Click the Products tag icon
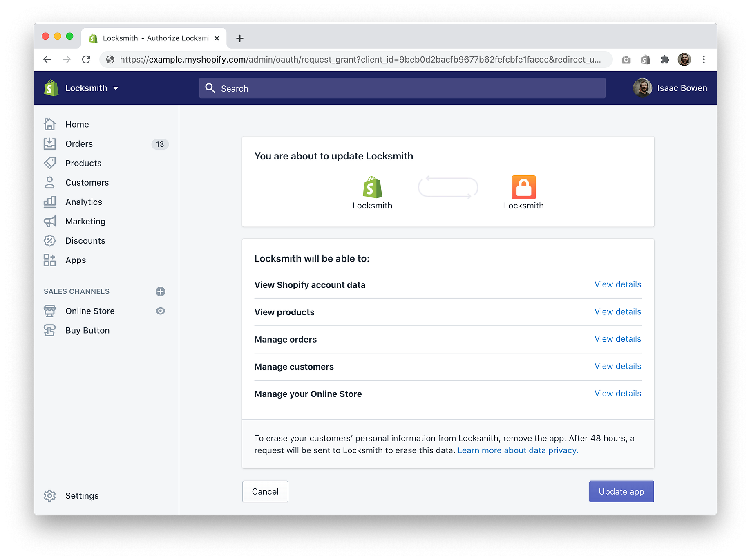The image size is (751, 560). pos(50,163)
